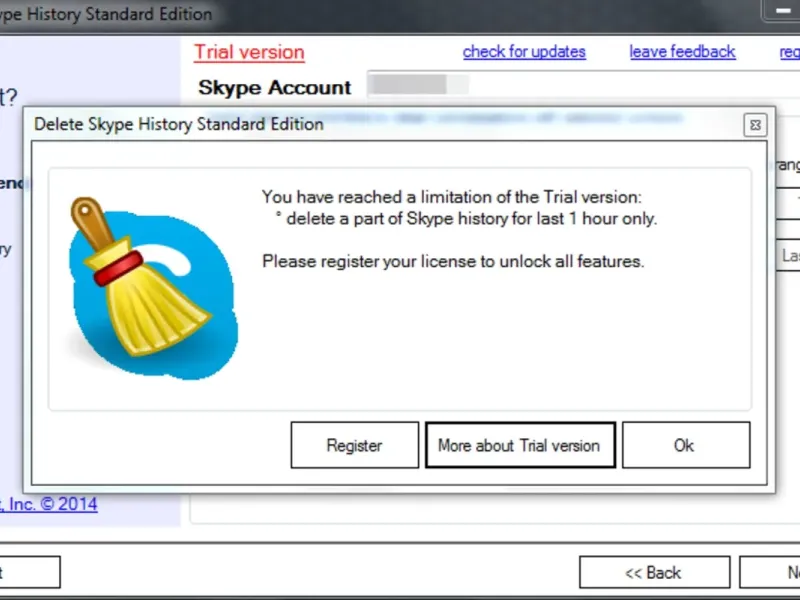Click the Skype Account label
This screenshot has height=600, width=800.
(x=274, y=88)
